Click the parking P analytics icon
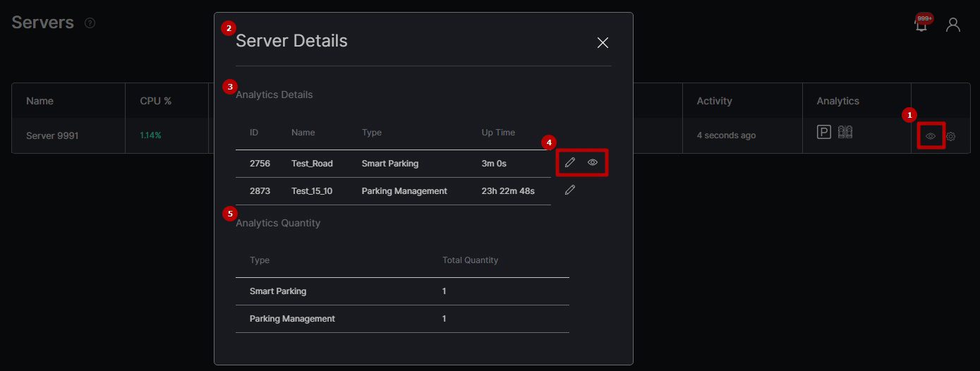The width and height of the screenshot is (980, 371). [x=823, y=132]
